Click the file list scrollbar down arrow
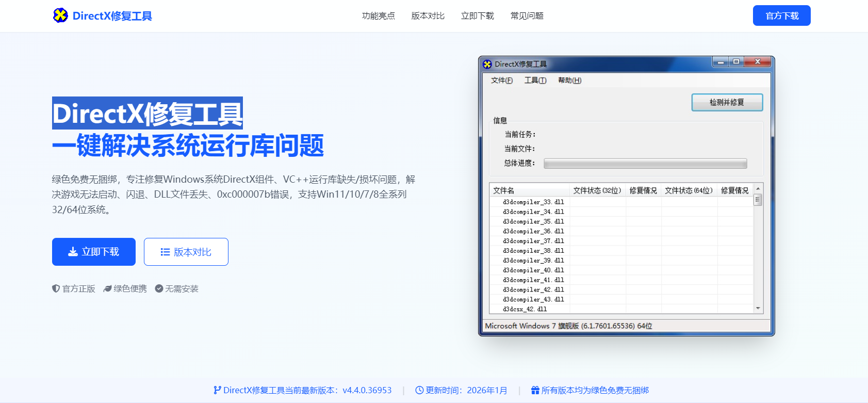 tap(758, 308)
